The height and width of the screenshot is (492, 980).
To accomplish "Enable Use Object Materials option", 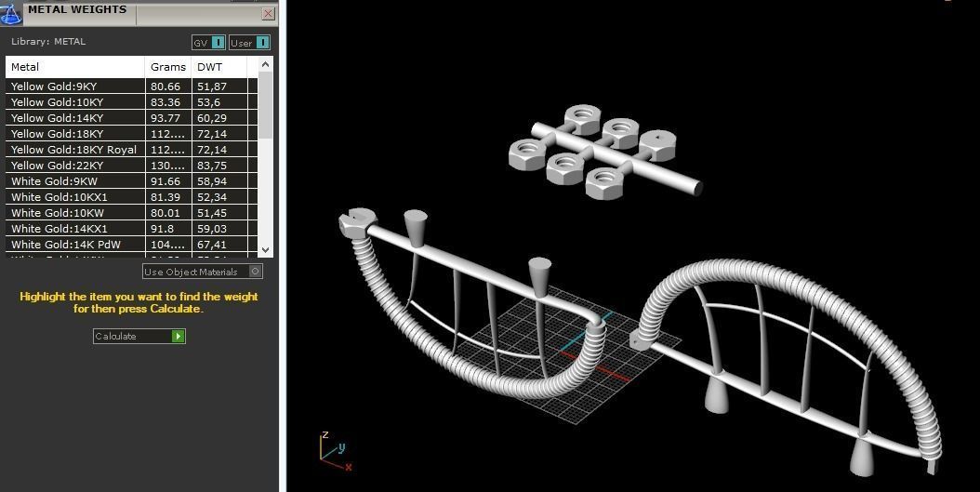I will [203, 272].
